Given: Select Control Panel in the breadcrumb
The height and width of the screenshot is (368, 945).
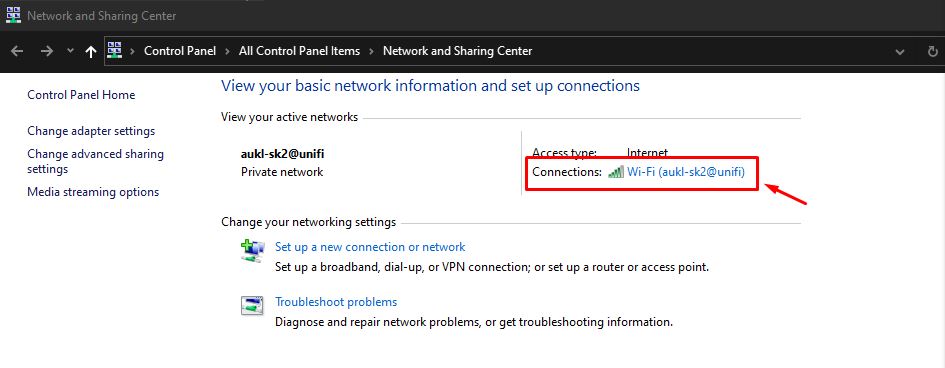Looking at the screenshot, I should [x=180, y=51].
